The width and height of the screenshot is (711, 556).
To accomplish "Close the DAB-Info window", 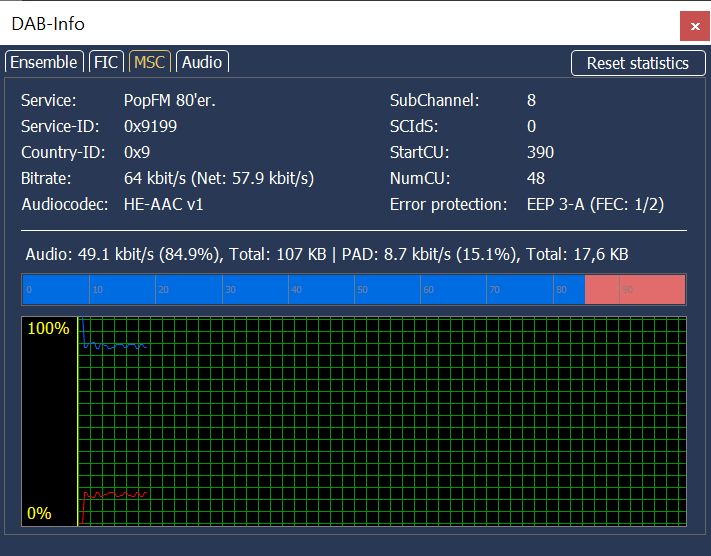I will pyautogui.click(x=695, y=26).
